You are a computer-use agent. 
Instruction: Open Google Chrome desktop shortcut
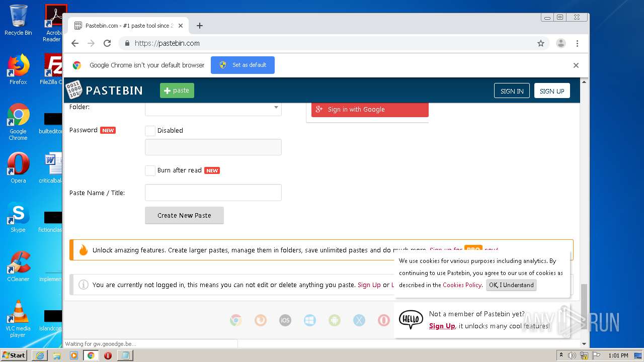point(18,122)
